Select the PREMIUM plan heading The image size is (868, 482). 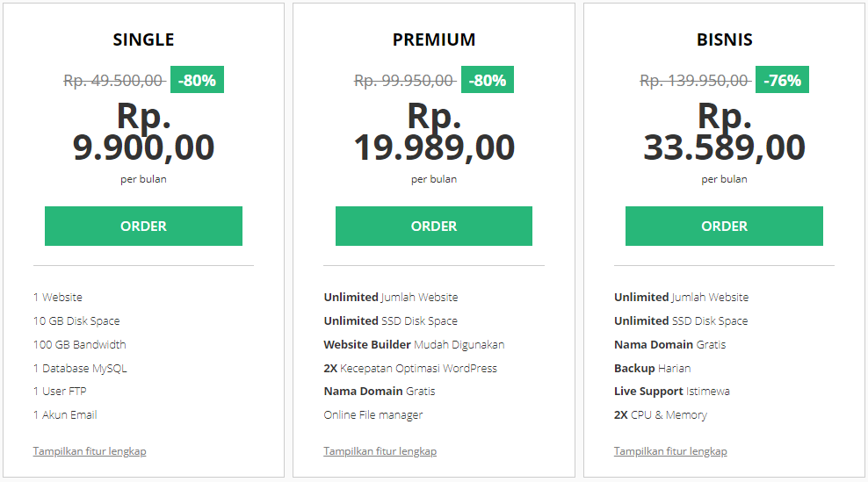tap(434, 40)
